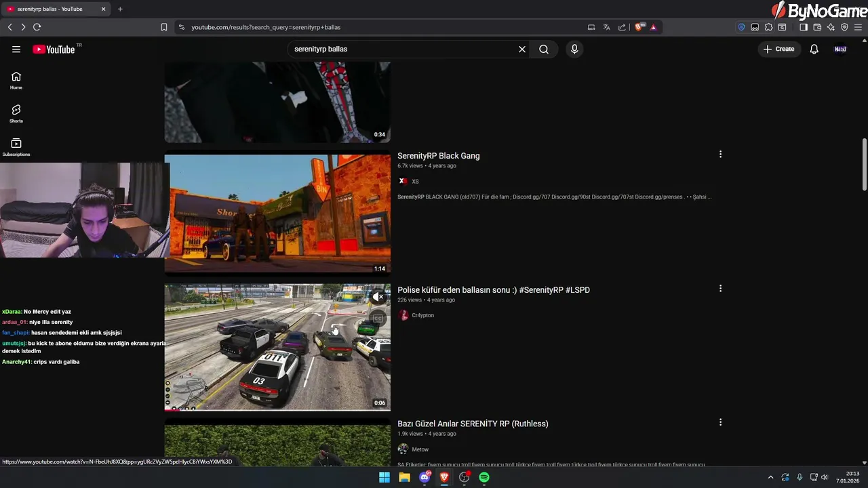Viewport: 868px width, 488px height.
Task: Play the top thumbnail with 0:34 duration
Action: 277,102
